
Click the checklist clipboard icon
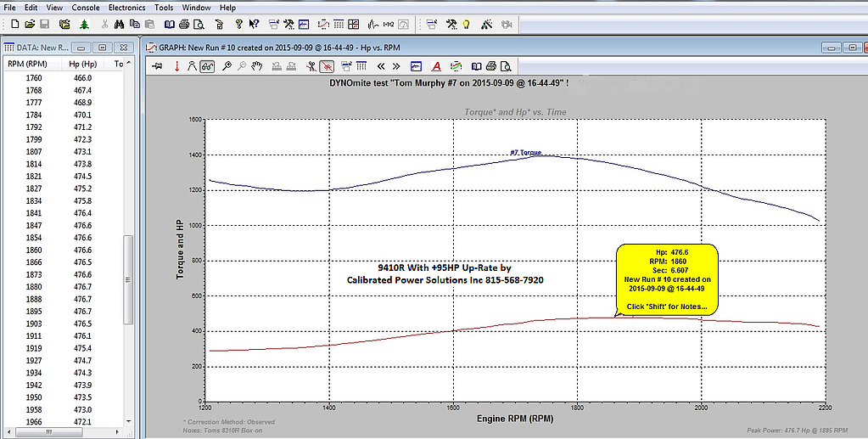(219, 25)
